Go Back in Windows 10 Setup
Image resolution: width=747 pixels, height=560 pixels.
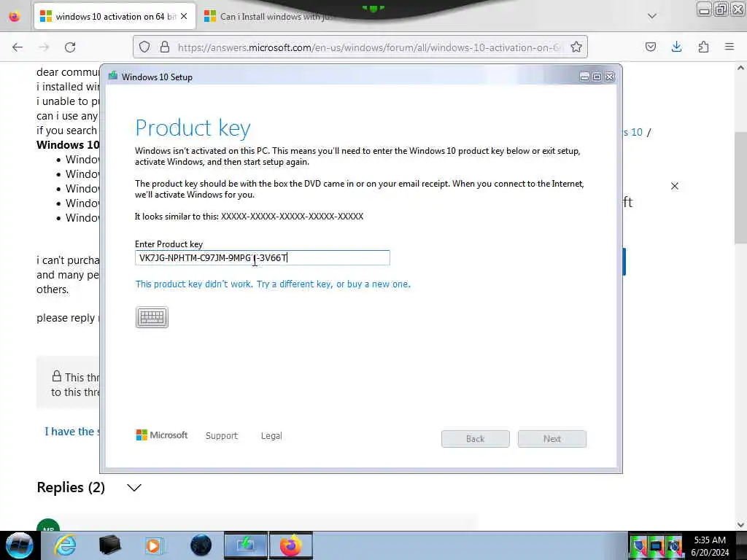point(475,438)
